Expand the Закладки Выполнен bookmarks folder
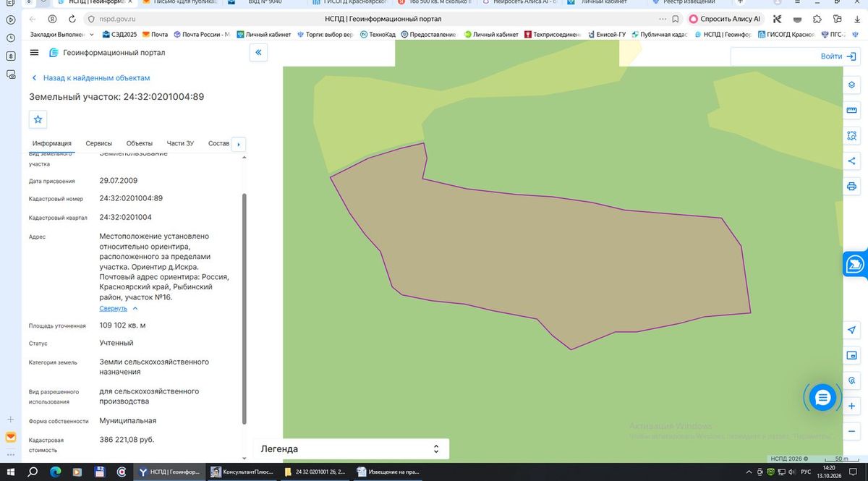 pos(63,34)
